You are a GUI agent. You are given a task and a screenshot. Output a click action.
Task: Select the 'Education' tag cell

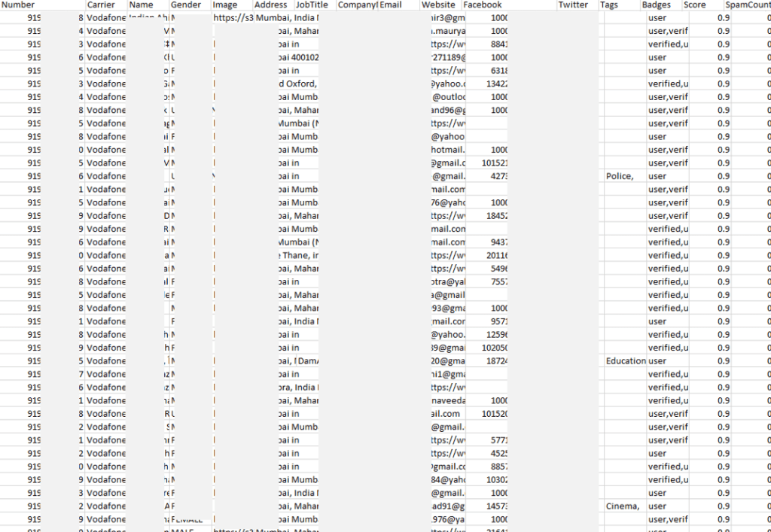(x=624, y=360)
